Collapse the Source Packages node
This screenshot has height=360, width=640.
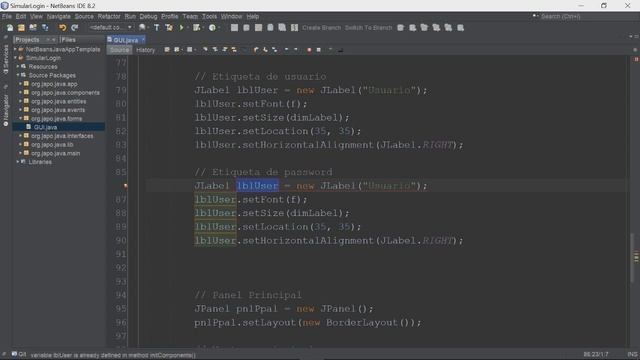click(x=18, y=75)
